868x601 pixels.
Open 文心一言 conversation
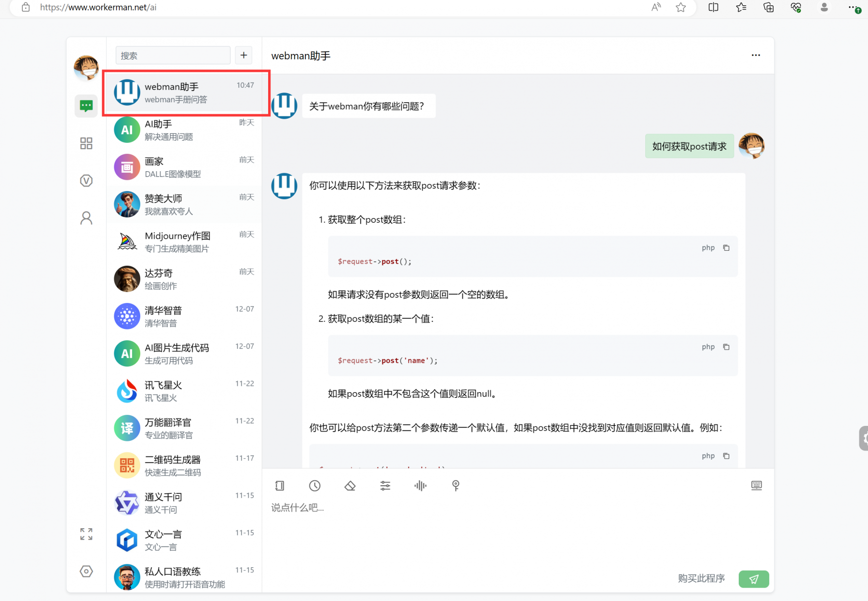(x=184, y=540)
